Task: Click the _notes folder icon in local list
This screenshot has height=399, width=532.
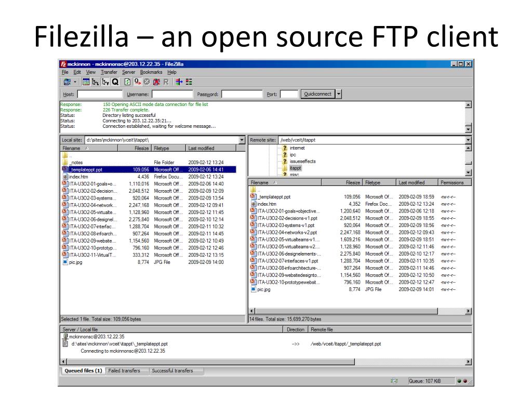Action: click(65, 162)
